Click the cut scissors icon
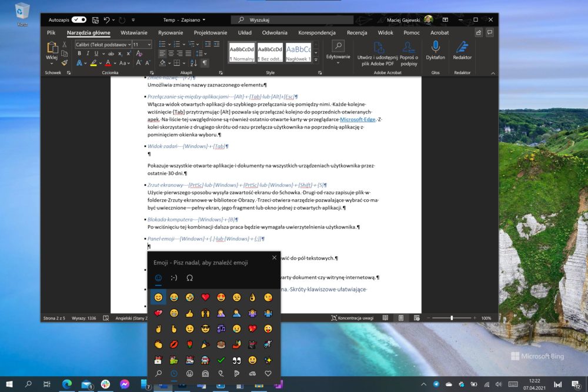Viewport: 588px width, 392px height. click(65, 45)
